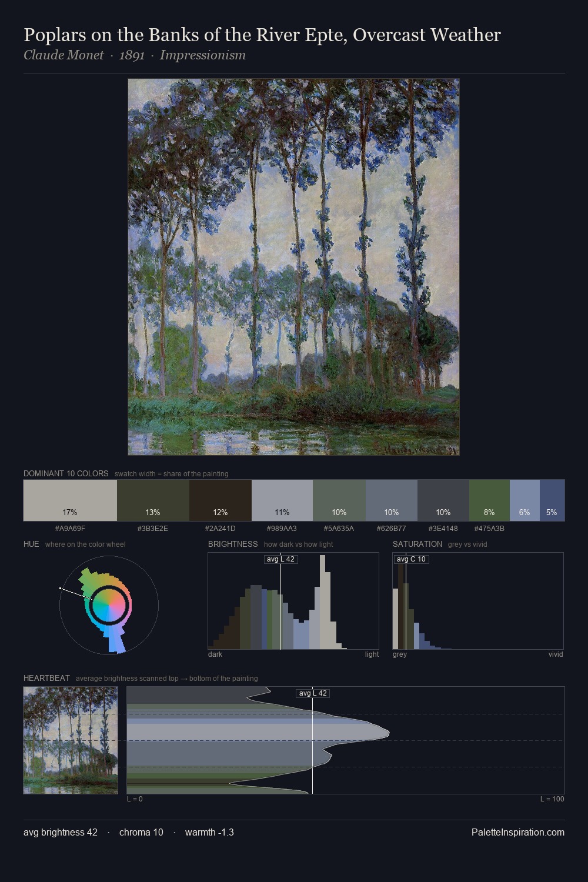Screen dimensions: 588x882
Task: Select the 13% swatch #3B3E2E
Action: [x=153, y=500]
